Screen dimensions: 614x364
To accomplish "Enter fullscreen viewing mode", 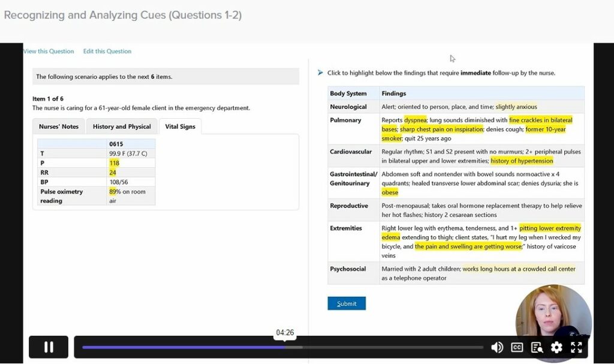I will click(576, 347).
